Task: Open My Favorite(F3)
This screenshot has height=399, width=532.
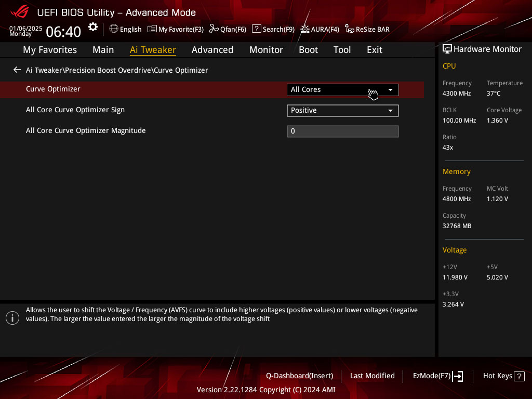Action: tap(181, 30)
